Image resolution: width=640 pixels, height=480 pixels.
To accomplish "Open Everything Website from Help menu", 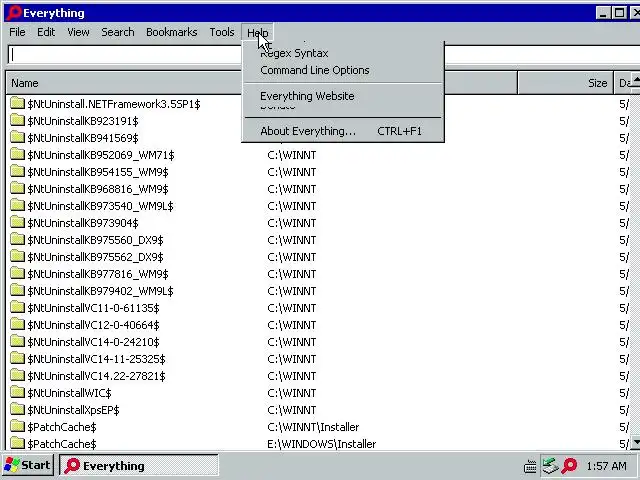I will (x=307, y=96).
